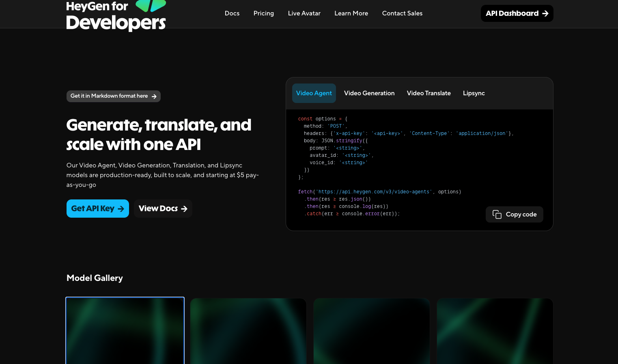Image resolution: width=618 pixels, height=364 pixels.
Task: Select the Lipsync tab
Action: (x=474, y=93)
